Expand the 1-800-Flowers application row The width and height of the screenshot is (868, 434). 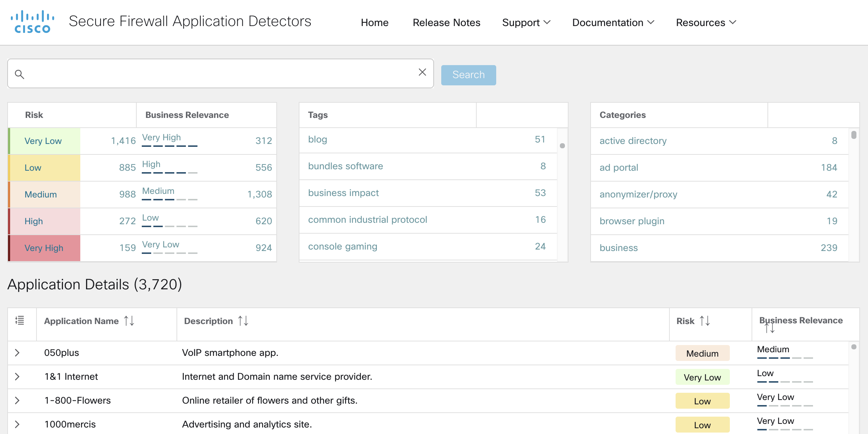(17, 400)
